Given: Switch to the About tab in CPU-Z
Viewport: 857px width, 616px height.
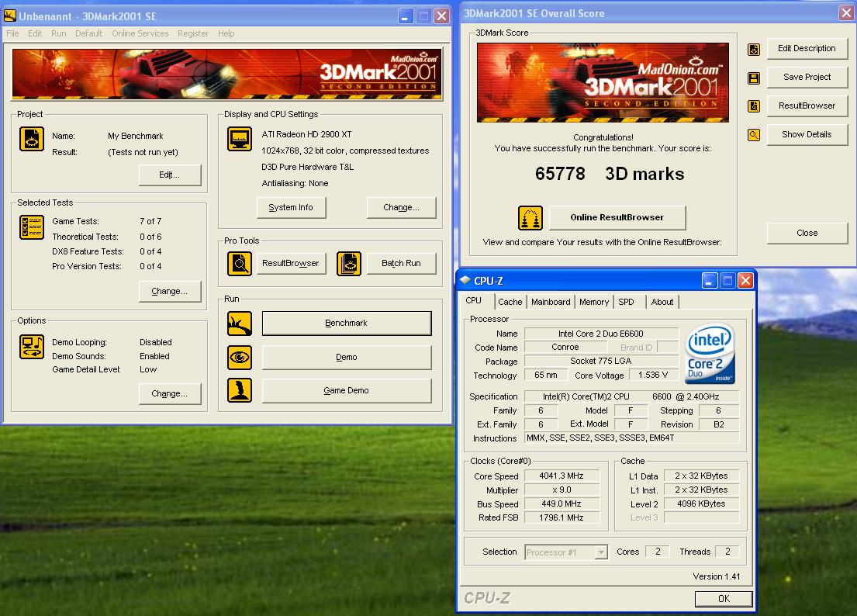Looking at the screenshot, I should (662, 302).
